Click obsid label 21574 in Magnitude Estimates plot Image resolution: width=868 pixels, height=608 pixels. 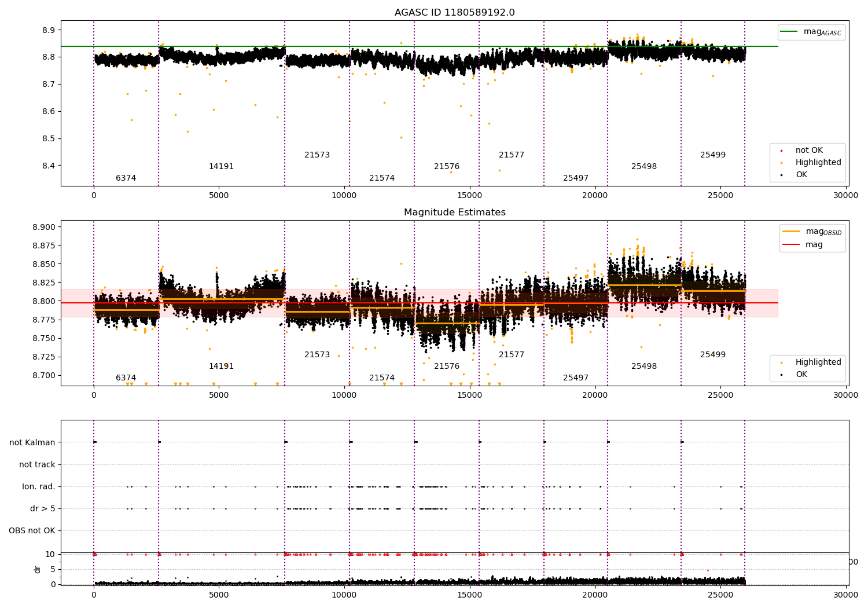pyautogui.click(x=382, y=378)
